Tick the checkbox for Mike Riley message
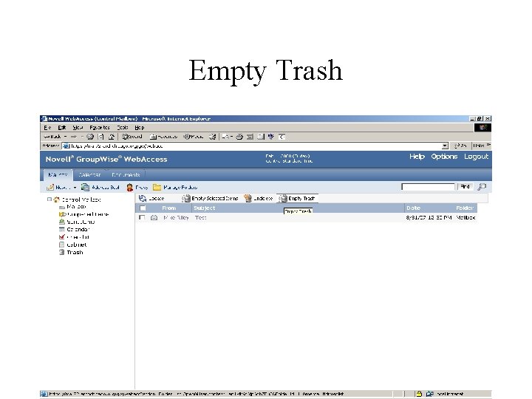Viewport: 532px width, 399px height. pyautogui.click(x=142, y=217)
